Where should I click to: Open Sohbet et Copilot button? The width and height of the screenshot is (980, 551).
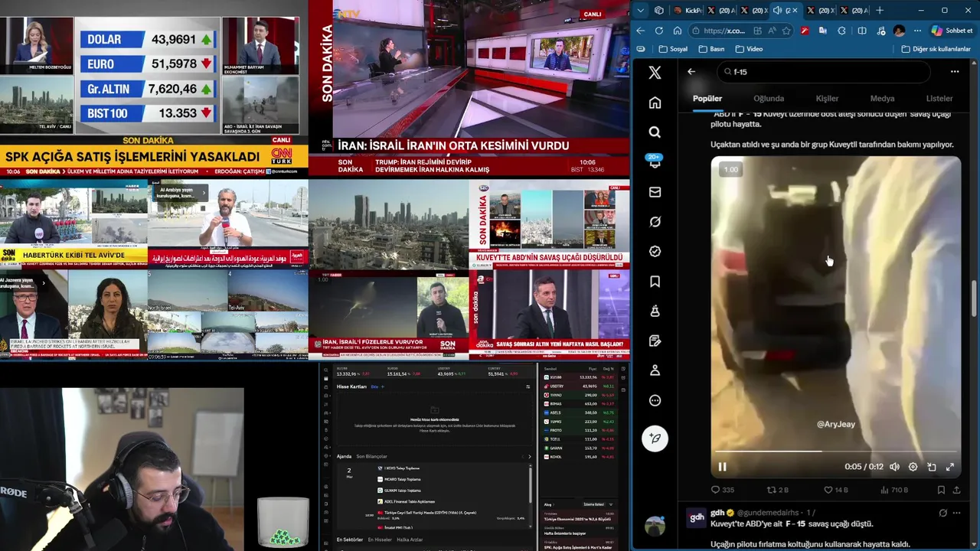[x=952, y=31]
